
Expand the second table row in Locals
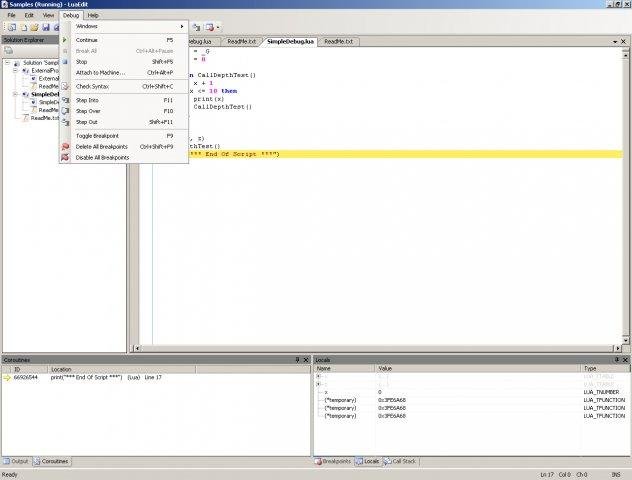pos(318,384)
